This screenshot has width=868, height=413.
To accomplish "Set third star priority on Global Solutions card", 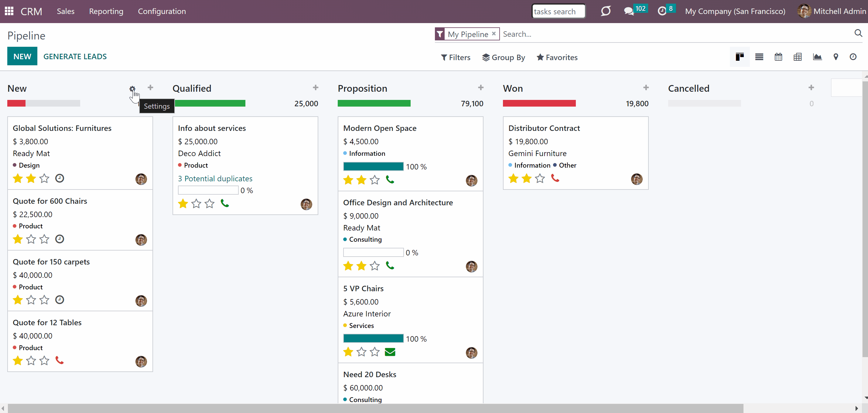I will pyautogui.click(x=44, y=178).
